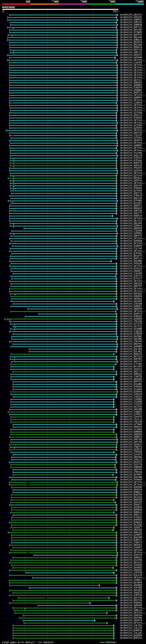Viewport: 146px width, 644px height.
Task: Select hit label UniRef100_C5LQ26
Action: 131,321
